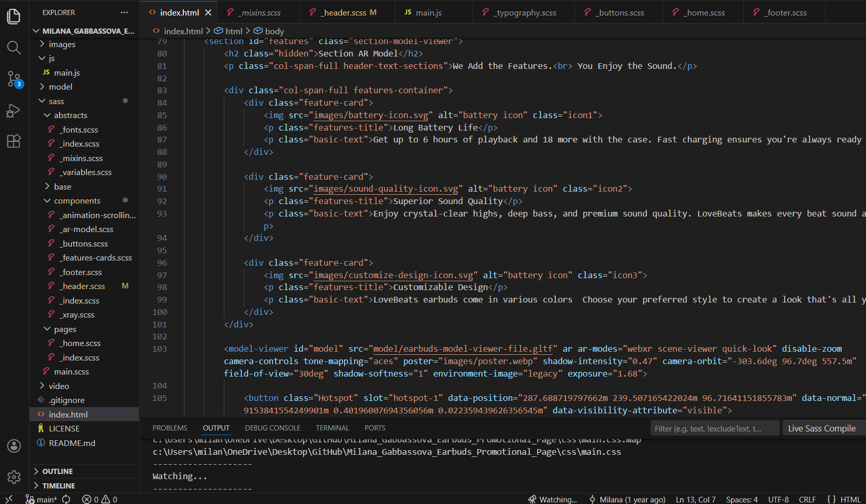Image resolution: width=866 pixels, height=504 pixels.
Task: Open the Accounts icon in activity bar
Action: 13,445
